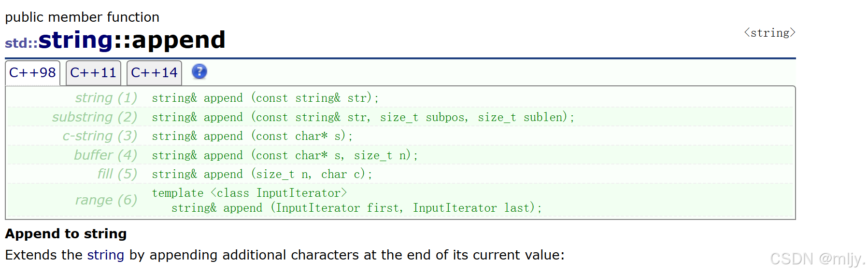Viewport: 868px width, 273px height.
Task: Select the buffer (4) overload label
Action: click(x=106, y=155)
